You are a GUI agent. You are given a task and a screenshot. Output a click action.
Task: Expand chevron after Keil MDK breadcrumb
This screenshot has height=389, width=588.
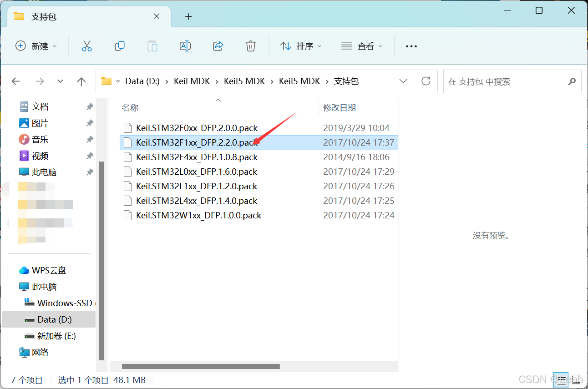point(217,81)
